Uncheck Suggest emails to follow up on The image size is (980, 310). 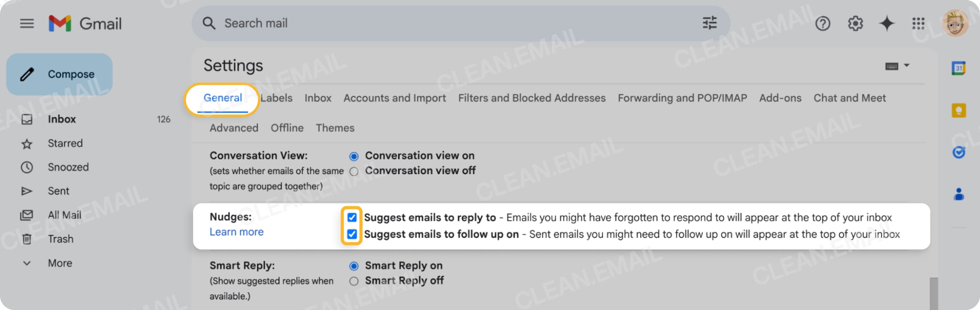pos(352,235)
